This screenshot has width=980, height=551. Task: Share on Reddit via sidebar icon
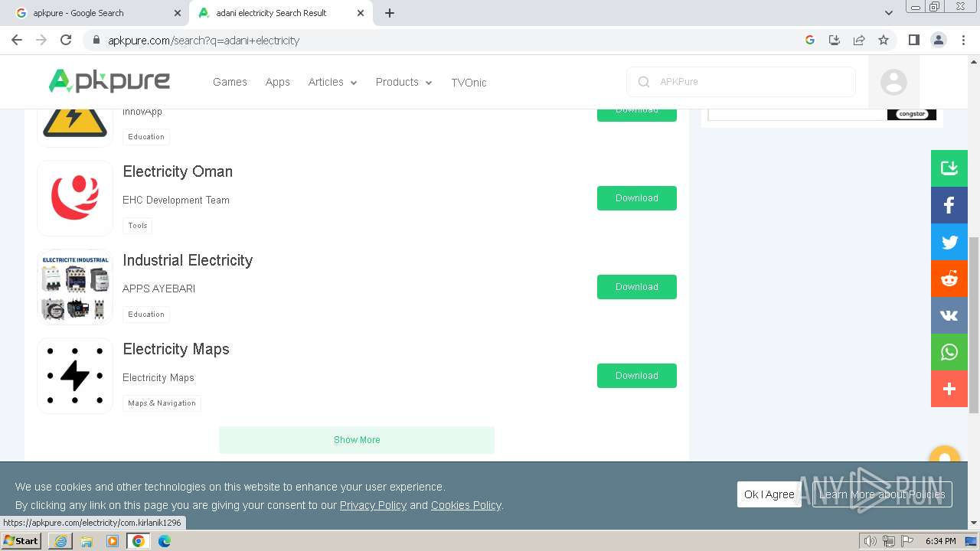(949, 279)
